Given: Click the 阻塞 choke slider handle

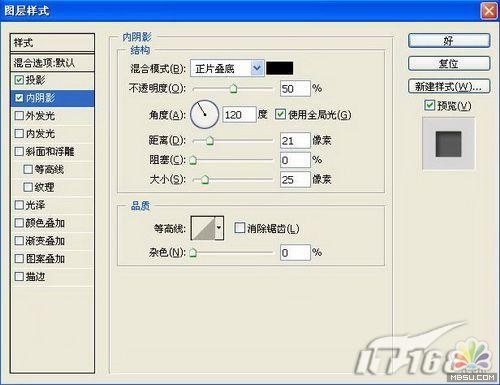Looking at the screenshot, I should [193, 160].
